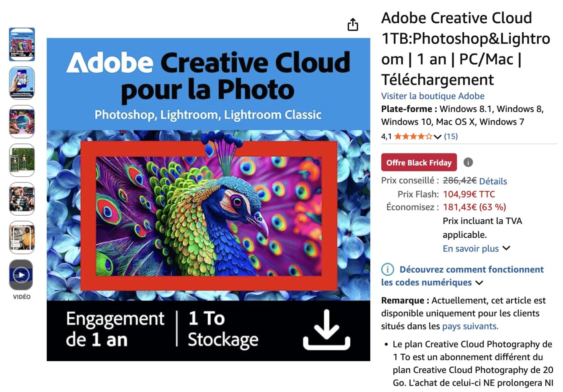Image resolution: width=563 pixels, height=392 pixels.
Task: Open rating breakdown chevron next to stars
Action: coord(438,137)
